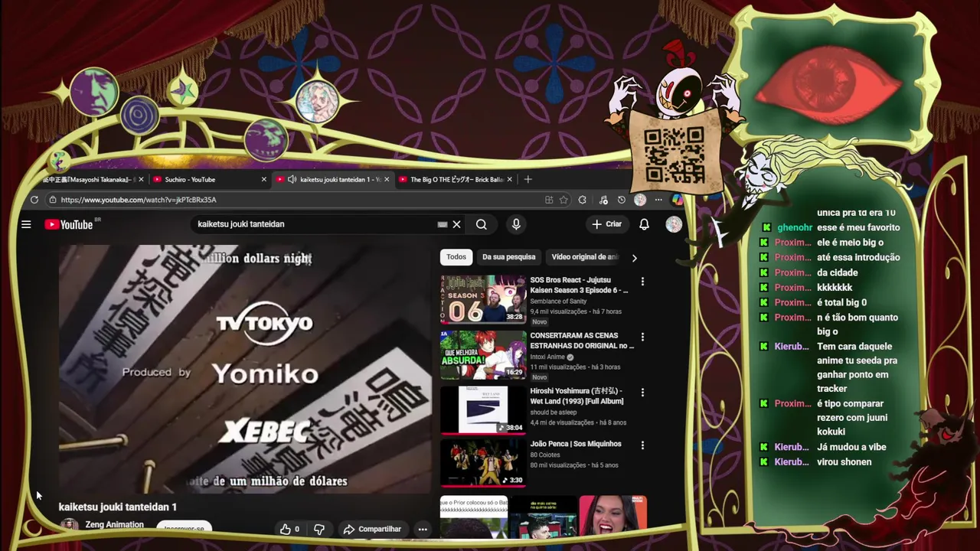The image size is (980, 551).
Task: Select the Da sua pesquisa filter chip
Action: [x=508, y=257]
